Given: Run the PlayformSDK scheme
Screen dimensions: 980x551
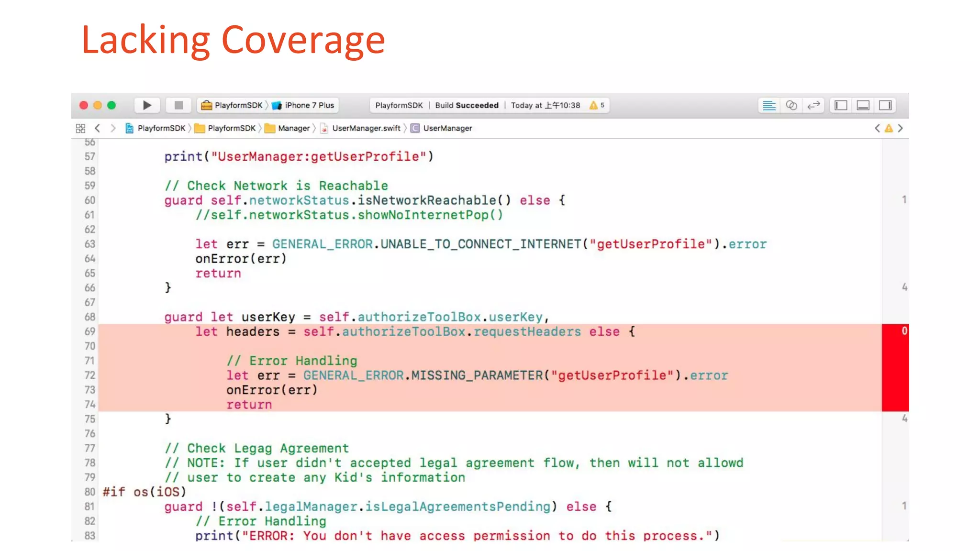Looking at the screenshot, I should click(x=147, y=105).
